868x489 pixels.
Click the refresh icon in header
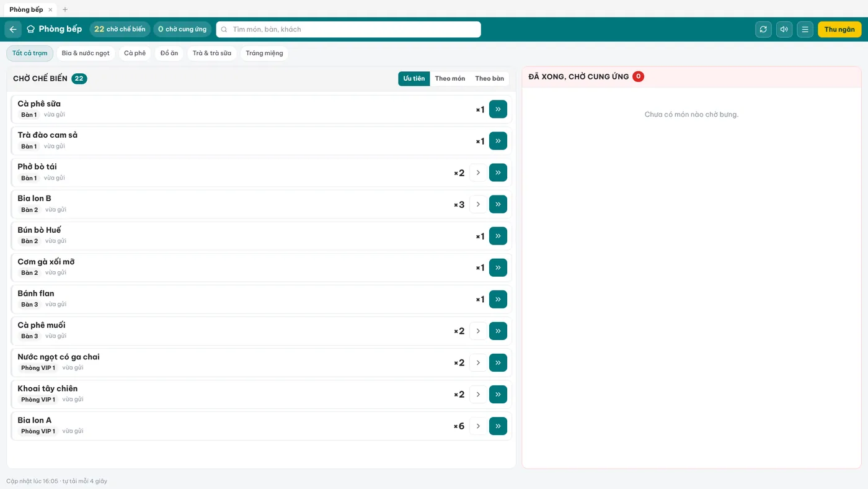763,29
